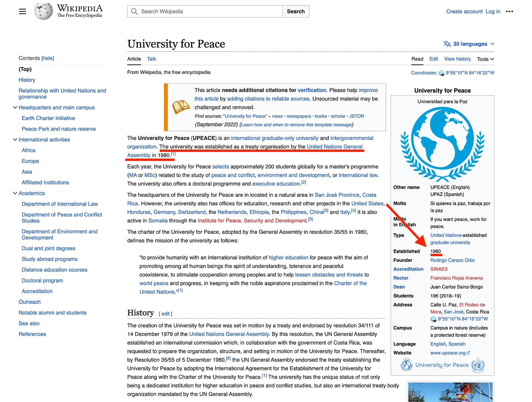
Task: Jump to Affiliated institutions in contents
Action: click(x=45, y=183)
